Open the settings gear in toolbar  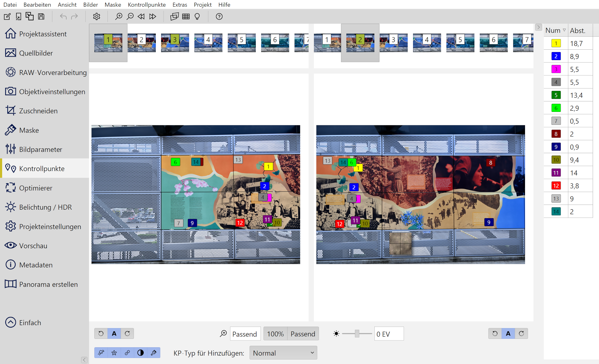click(x=96, y=16)
